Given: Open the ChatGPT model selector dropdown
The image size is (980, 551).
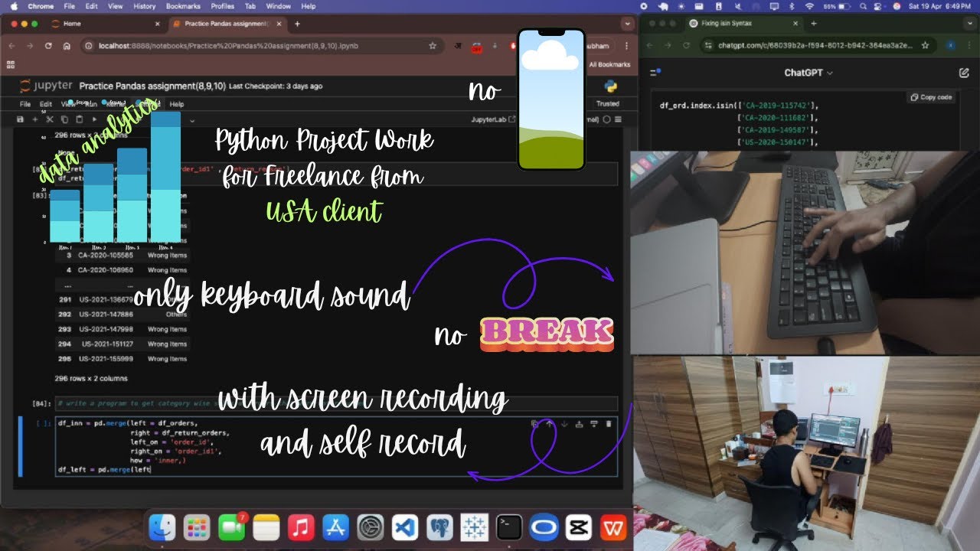Looking at the screenshot, I should tap(808, 73).
